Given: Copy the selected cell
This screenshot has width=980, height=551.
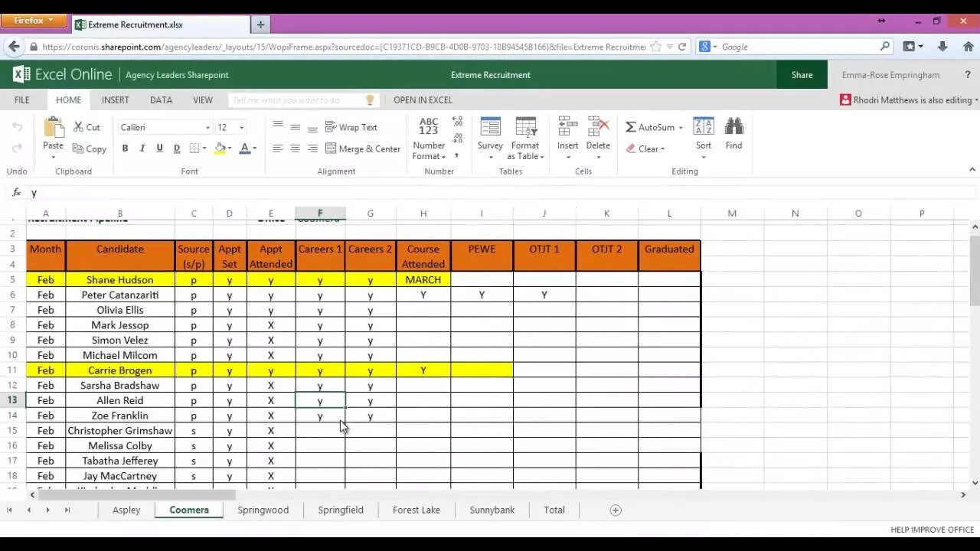Looking at the screenshot, I should 90,149.
